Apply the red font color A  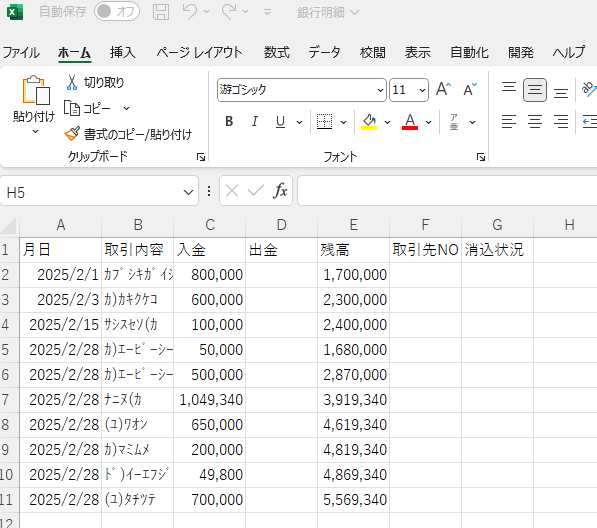click(x=410, y=122)
